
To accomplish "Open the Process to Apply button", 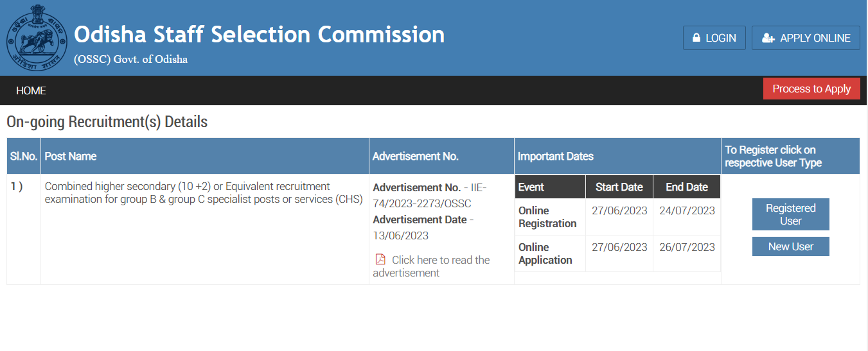I will click(x=811, y=89).
